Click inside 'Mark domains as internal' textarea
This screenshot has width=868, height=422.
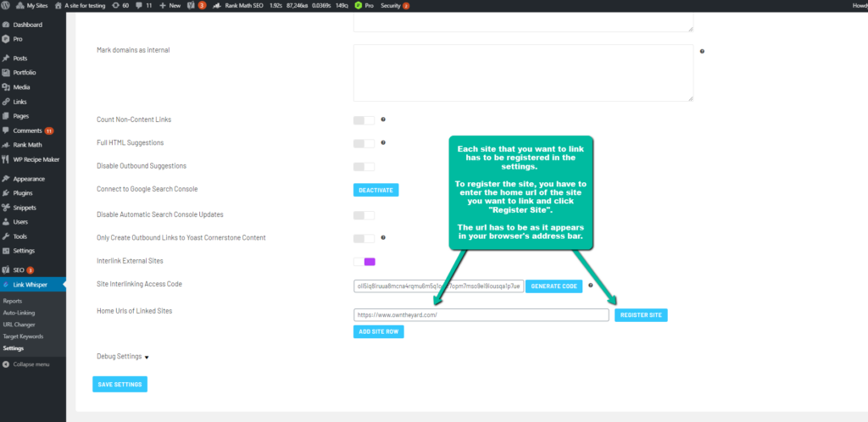[x=523, y=73]
